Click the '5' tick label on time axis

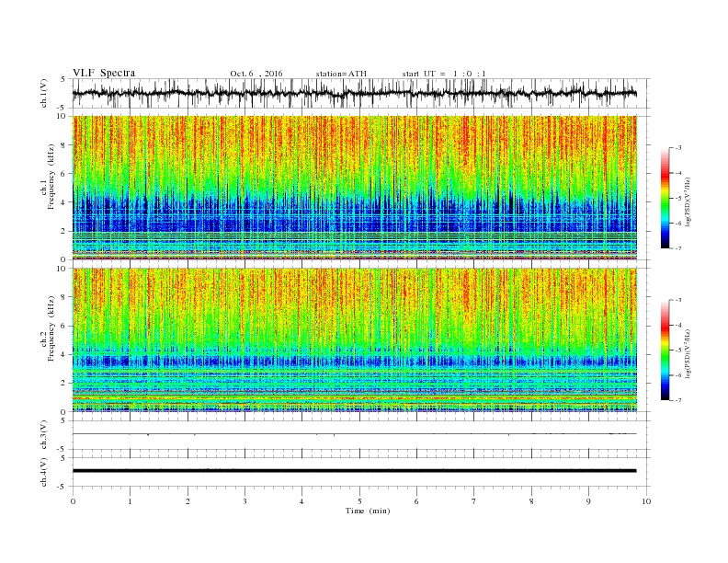coord(359,501)
